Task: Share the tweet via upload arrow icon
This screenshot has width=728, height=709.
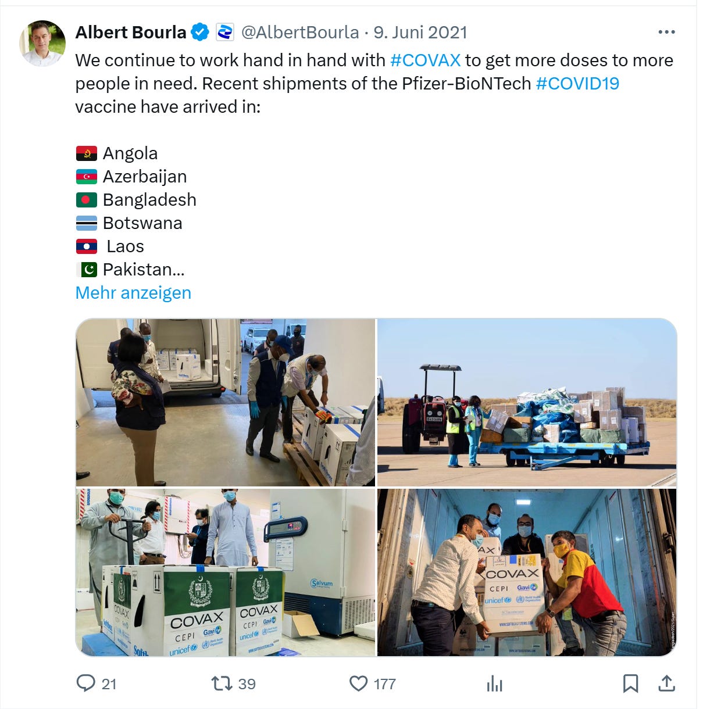Action: 666,683
